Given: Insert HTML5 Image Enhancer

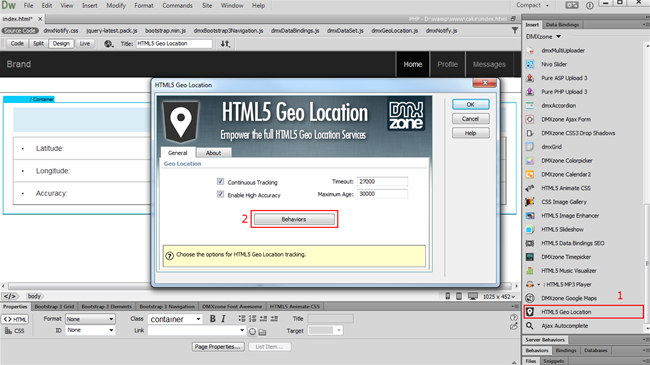Looking at the screenshot, I should [570, 216].
